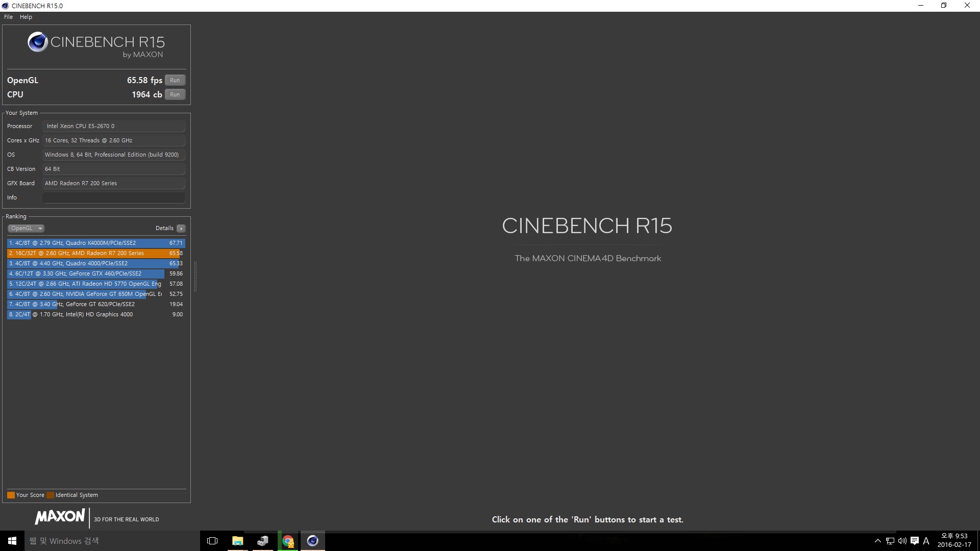
Task: Click the OS field Windows 8
Action: [113, 155]
